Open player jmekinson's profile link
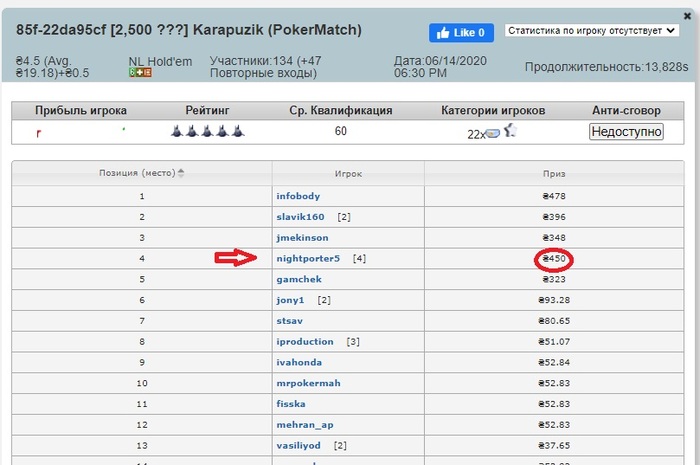Image resolution: width=700 pixels, height=465 pixels. (x=302, y=237)
